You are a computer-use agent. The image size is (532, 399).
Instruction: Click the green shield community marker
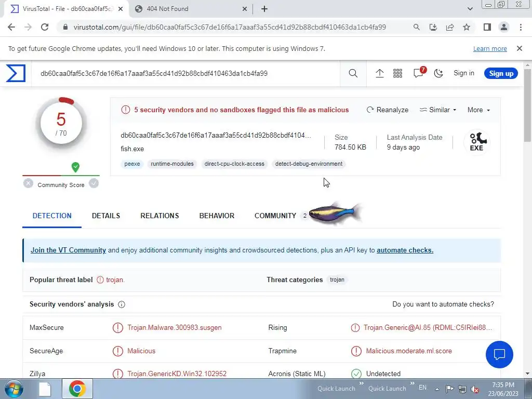tap(75, 167)
